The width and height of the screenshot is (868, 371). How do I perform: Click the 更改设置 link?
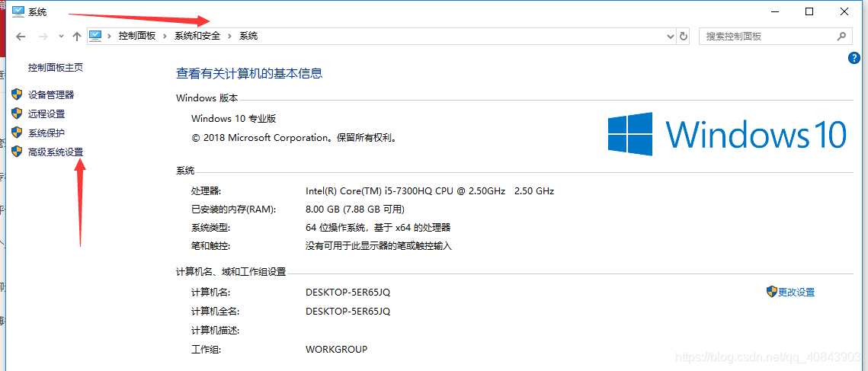point(796,293)
